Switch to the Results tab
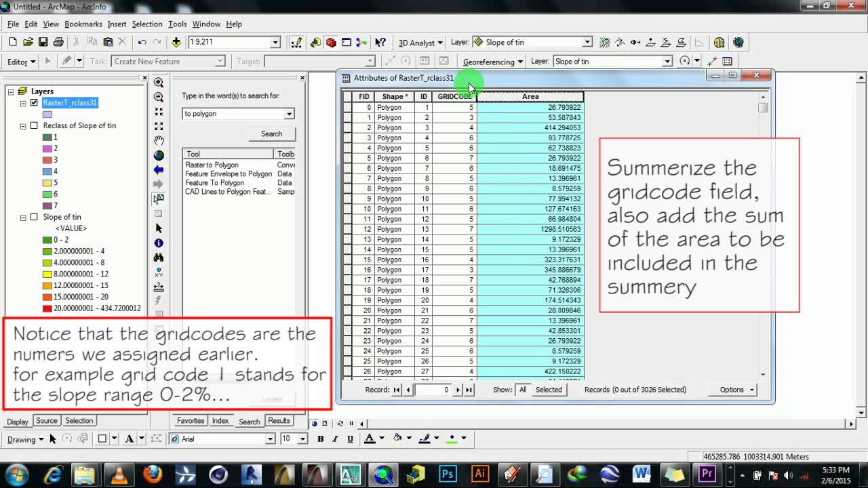 pos(279,421)
